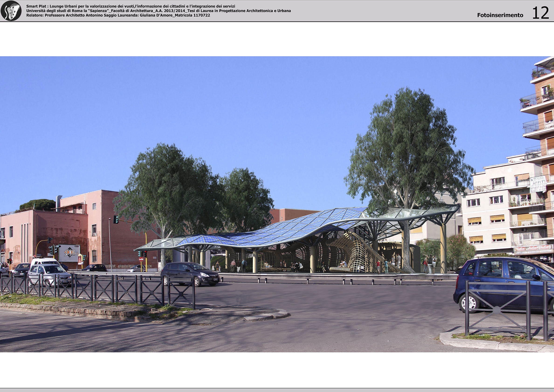Click the Smart Plat title text line

pos(131,6)
